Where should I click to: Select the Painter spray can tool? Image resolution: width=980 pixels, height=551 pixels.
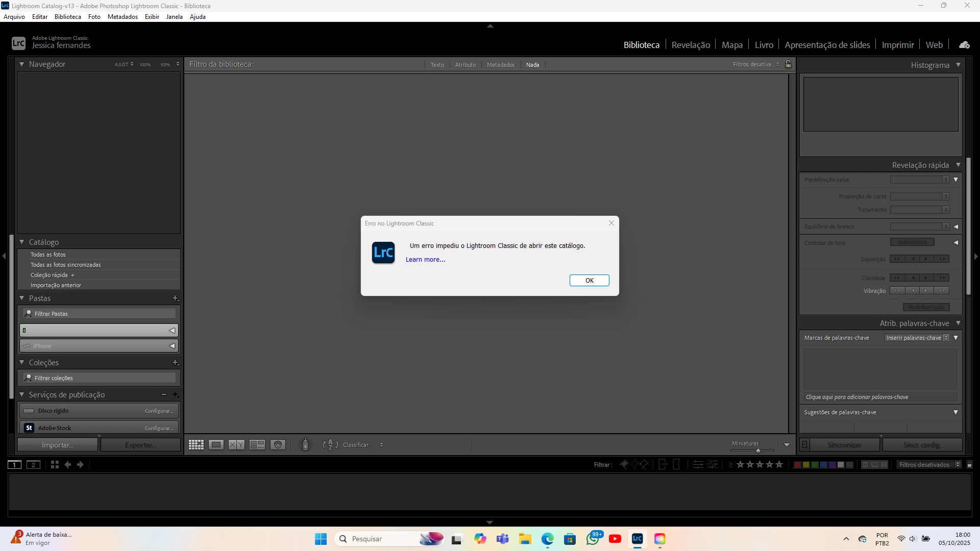tap(305, 445)
